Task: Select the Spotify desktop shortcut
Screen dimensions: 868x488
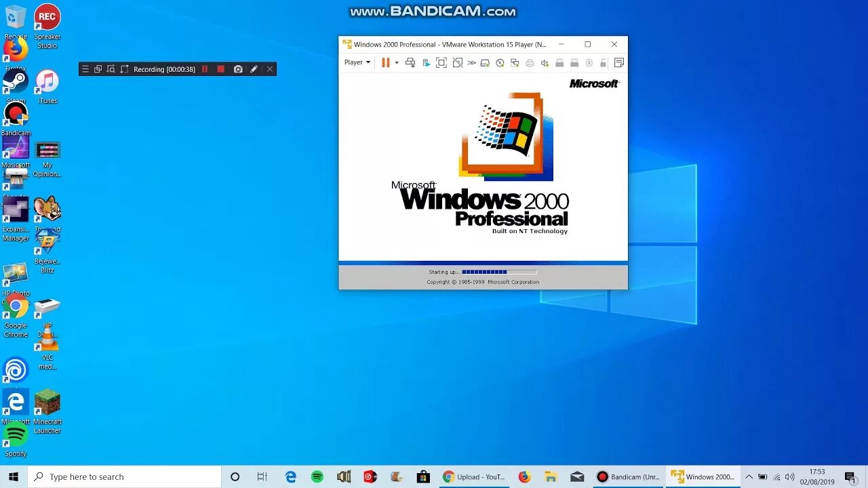Action: [16, 441]
